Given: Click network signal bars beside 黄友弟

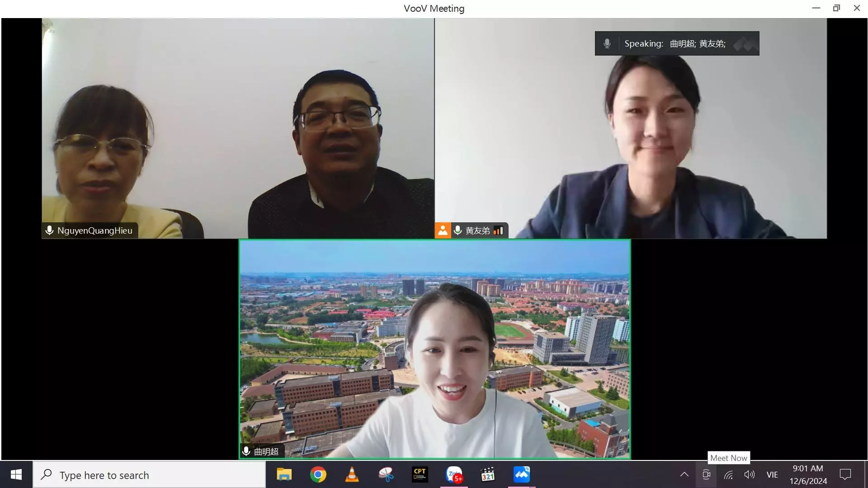Looking at the screenshot, I should click(498, 230).
